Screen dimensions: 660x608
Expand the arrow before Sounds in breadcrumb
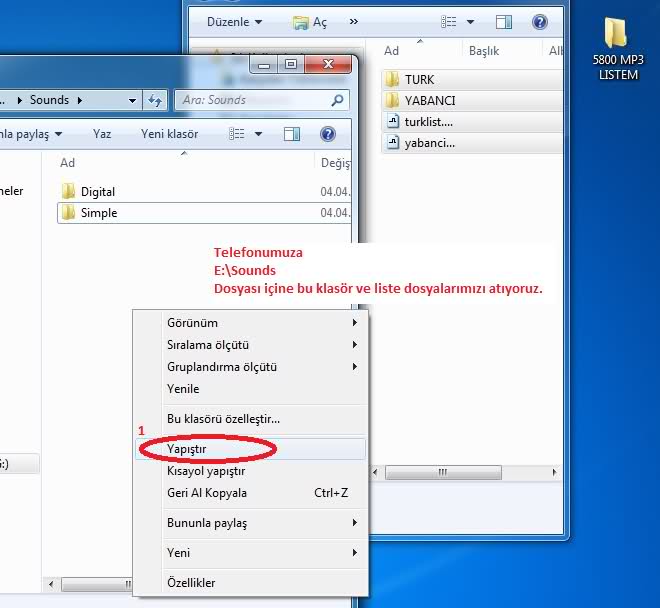tap(19, 100)
